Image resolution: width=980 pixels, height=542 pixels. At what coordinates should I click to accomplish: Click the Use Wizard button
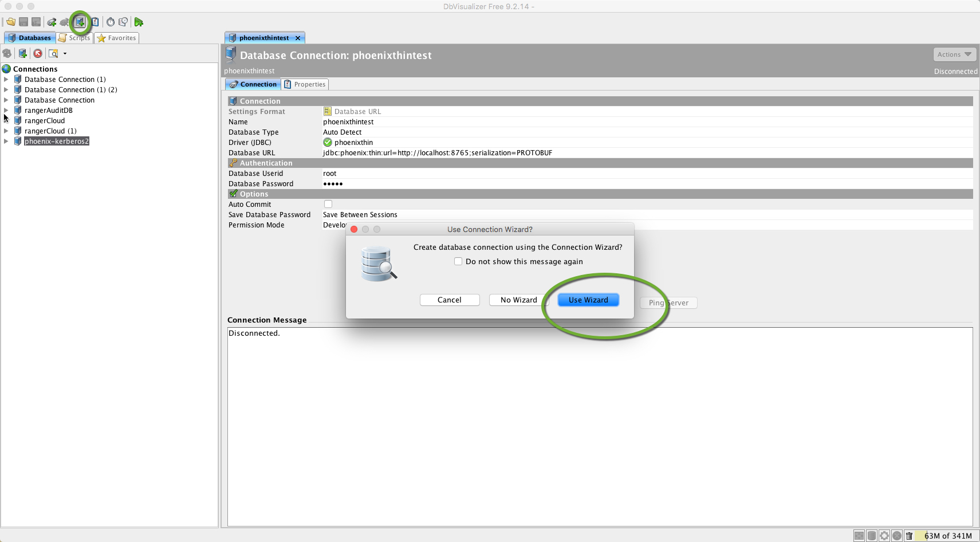588,300
